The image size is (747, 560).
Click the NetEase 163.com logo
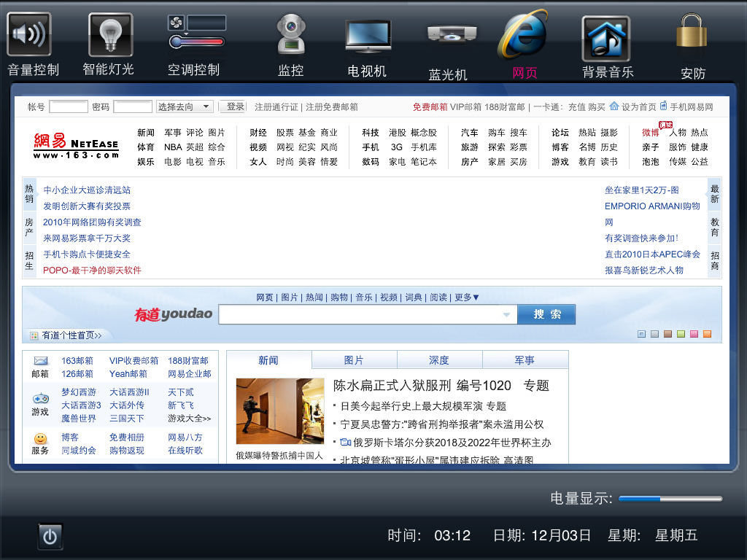coord(76,145)
